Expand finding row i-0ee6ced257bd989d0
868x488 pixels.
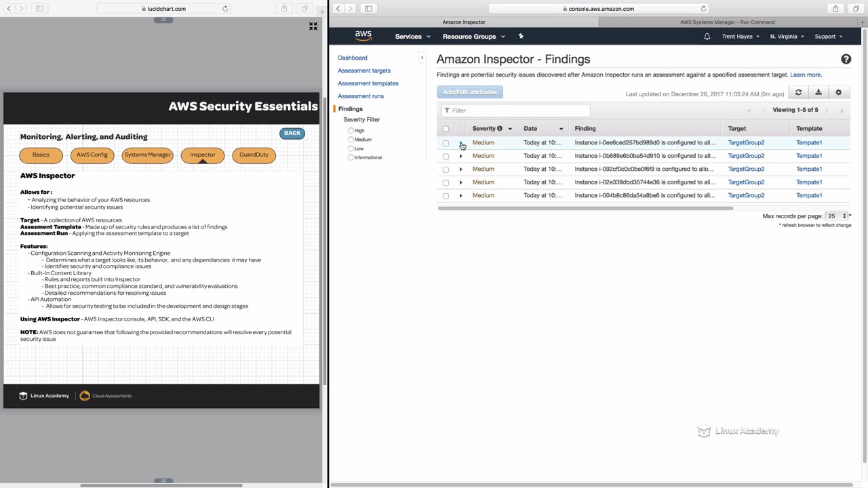pyautogui.click(x=460, y=143)
